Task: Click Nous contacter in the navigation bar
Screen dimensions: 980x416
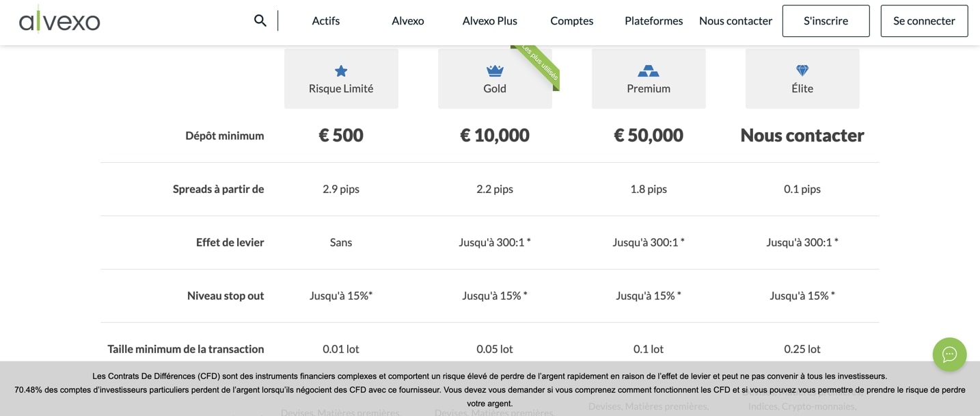Action: [735, 21]
